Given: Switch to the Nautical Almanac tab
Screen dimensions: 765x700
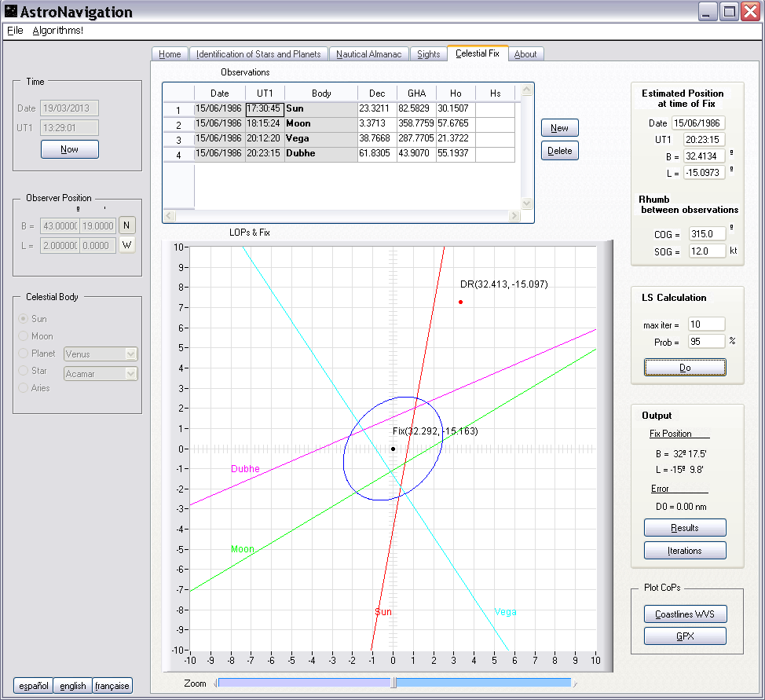Looking at the screenshot, I should pos(368,54).
